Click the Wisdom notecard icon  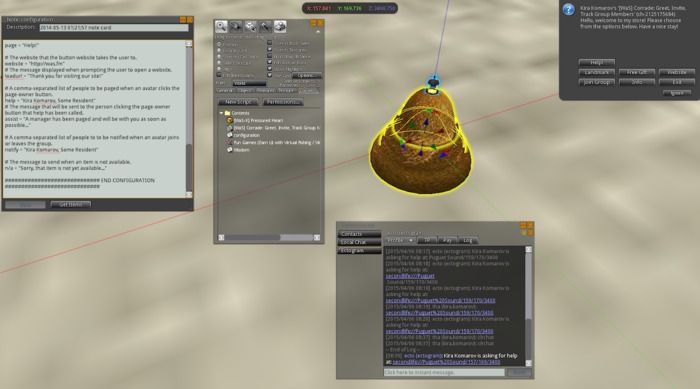click(x=229, y=150)
